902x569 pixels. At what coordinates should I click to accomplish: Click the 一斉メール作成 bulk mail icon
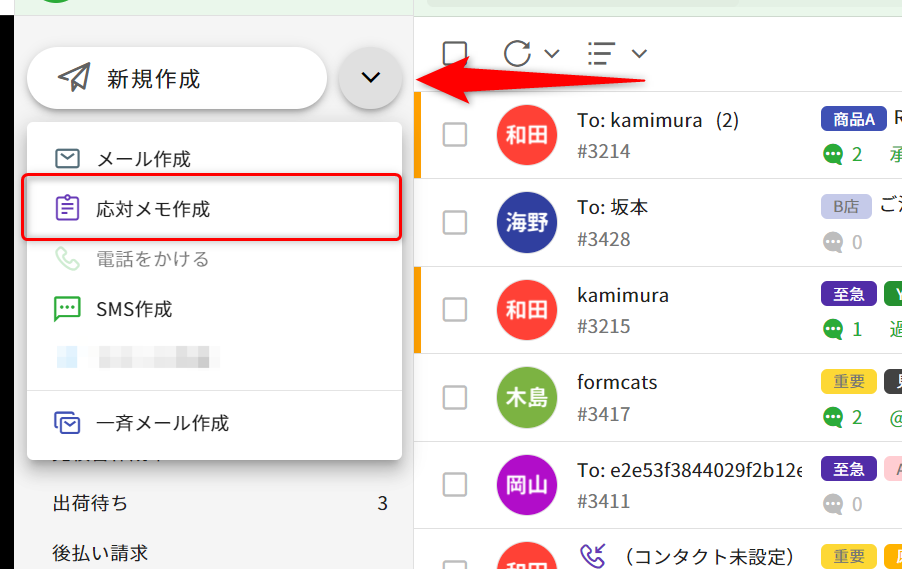click(67, 423)
